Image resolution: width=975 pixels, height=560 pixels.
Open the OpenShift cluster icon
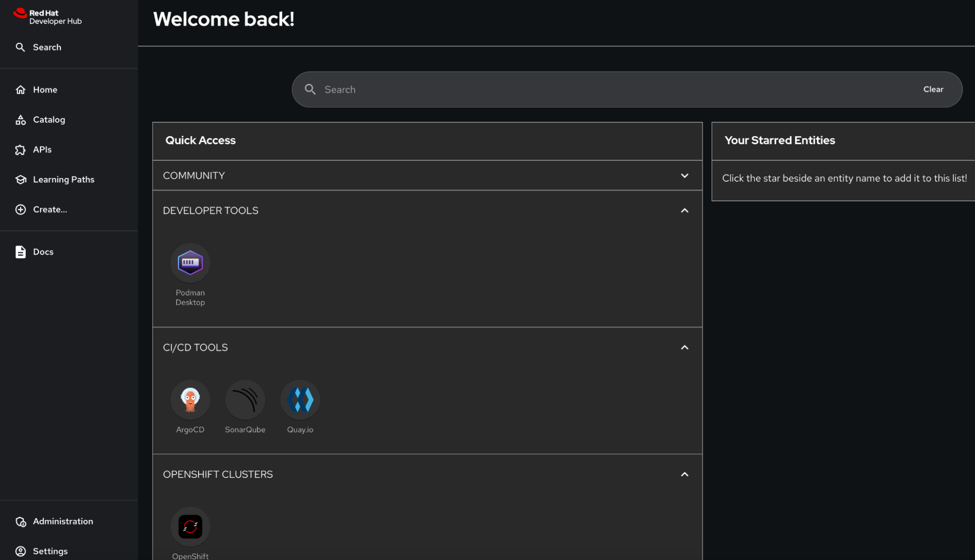tap(190, 527)
